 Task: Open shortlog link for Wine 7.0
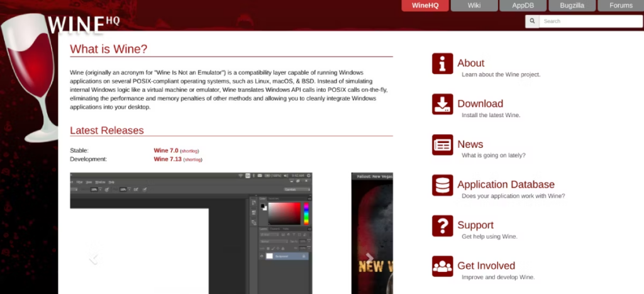(189, 151)
